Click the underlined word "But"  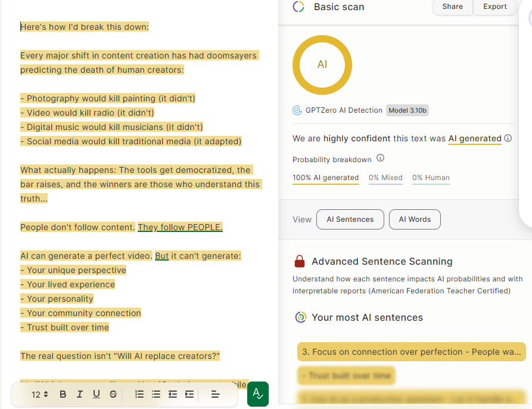(162, 256)
